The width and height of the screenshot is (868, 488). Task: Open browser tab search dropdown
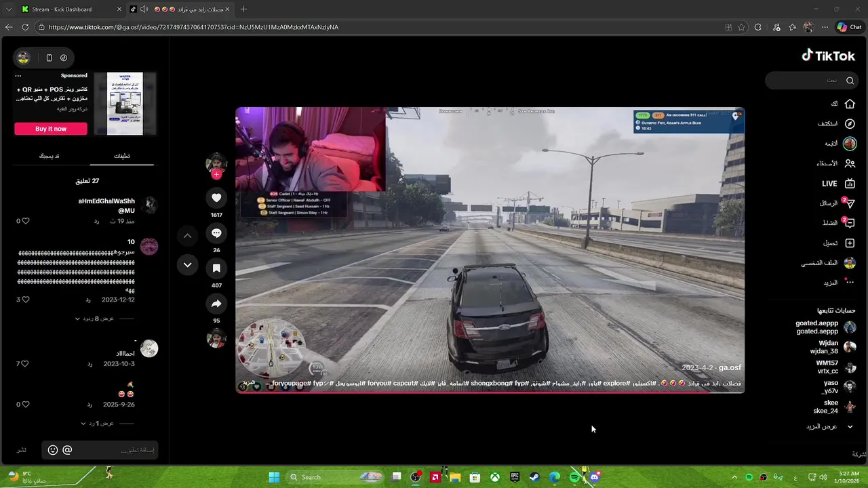click(x=9, y=9)
